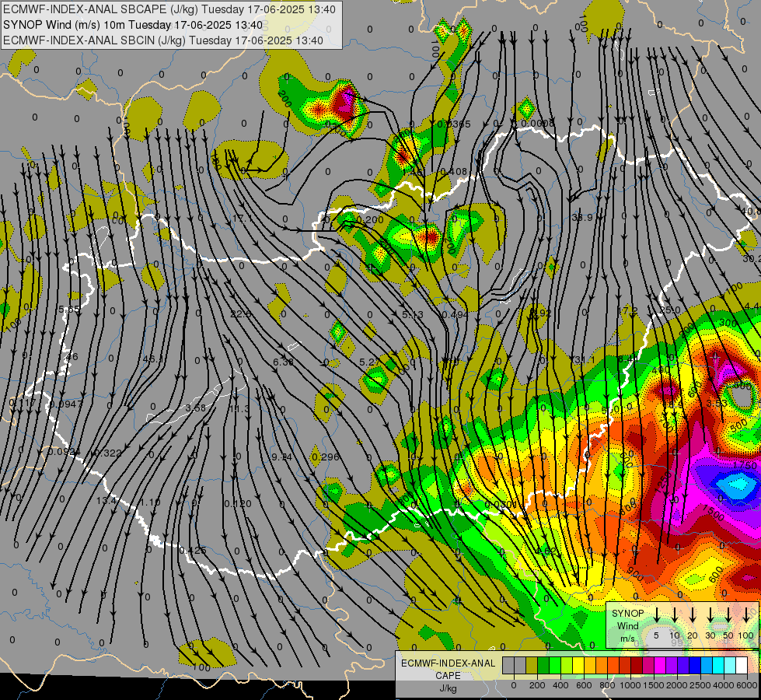Viewport: 761px width, 700px height.
Task: Click the 800 tick on the CAPE legend scale
Action: coord(607,685)
